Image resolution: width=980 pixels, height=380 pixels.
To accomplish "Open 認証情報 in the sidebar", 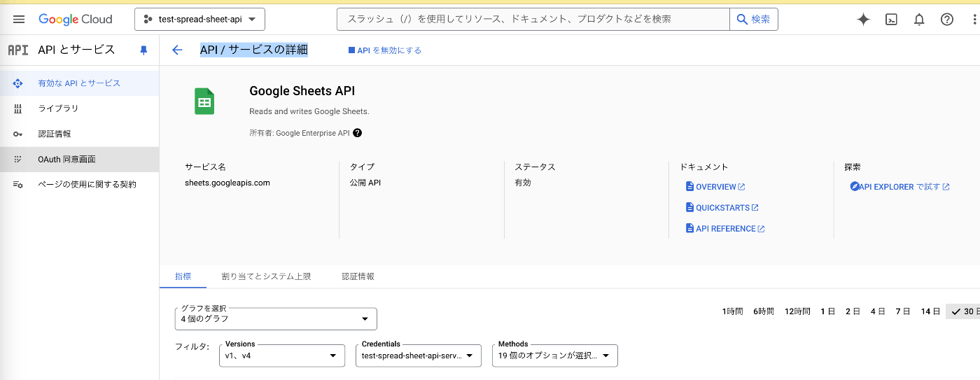I will pos(80,134).
